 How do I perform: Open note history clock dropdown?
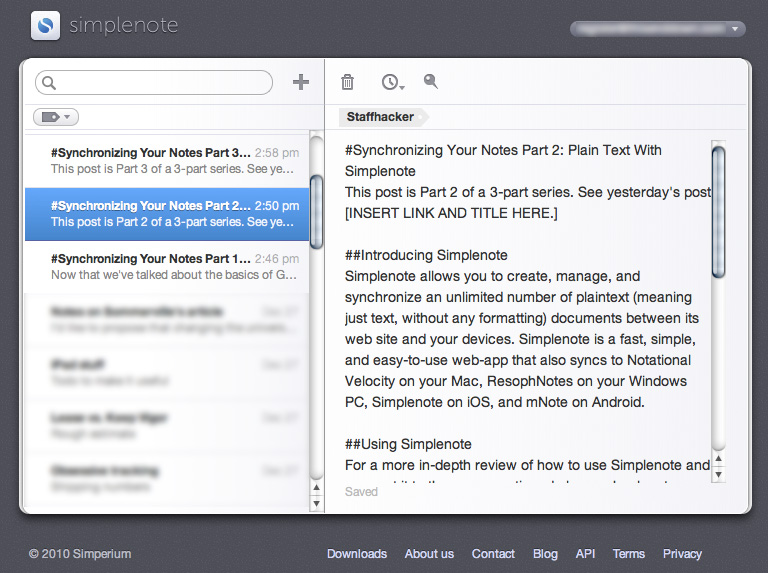coord(393,82)
